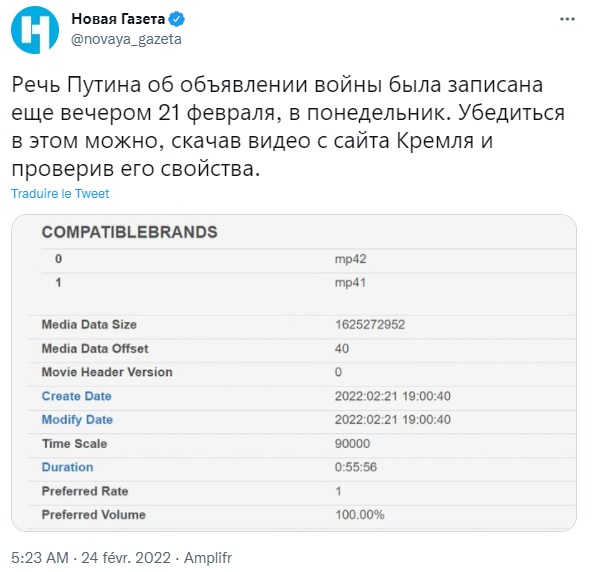
Task: Open the Новая Газета profile avatar
Action: pos(35,30)
